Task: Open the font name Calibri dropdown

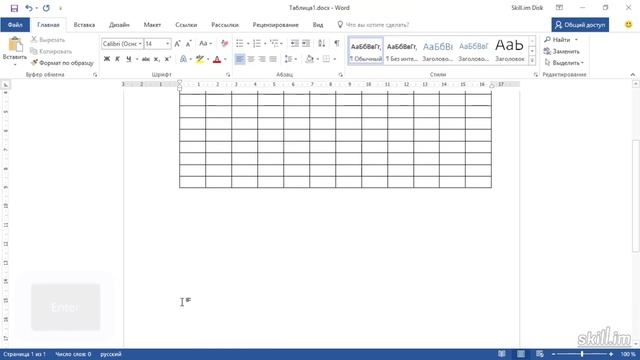Action: tap(140, 44)
